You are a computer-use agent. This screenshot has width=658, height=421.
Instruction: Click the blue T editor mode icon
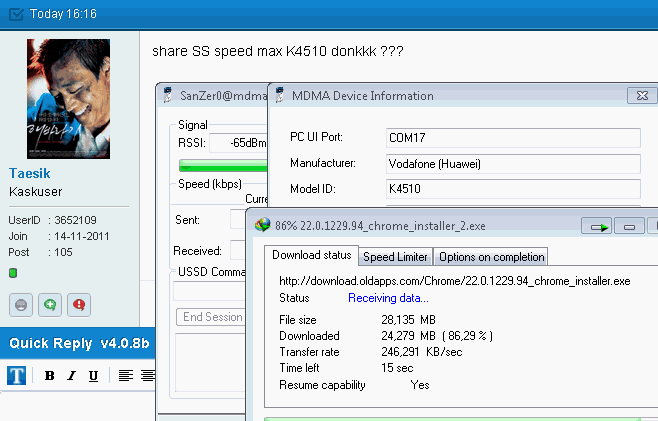[17, 376]
